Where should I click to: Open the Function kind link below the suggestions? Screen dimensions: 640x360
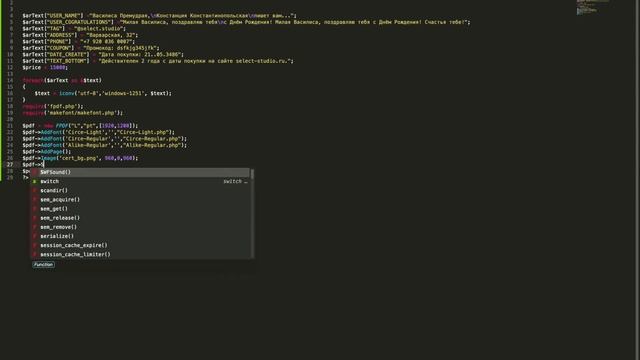point(43,264)
